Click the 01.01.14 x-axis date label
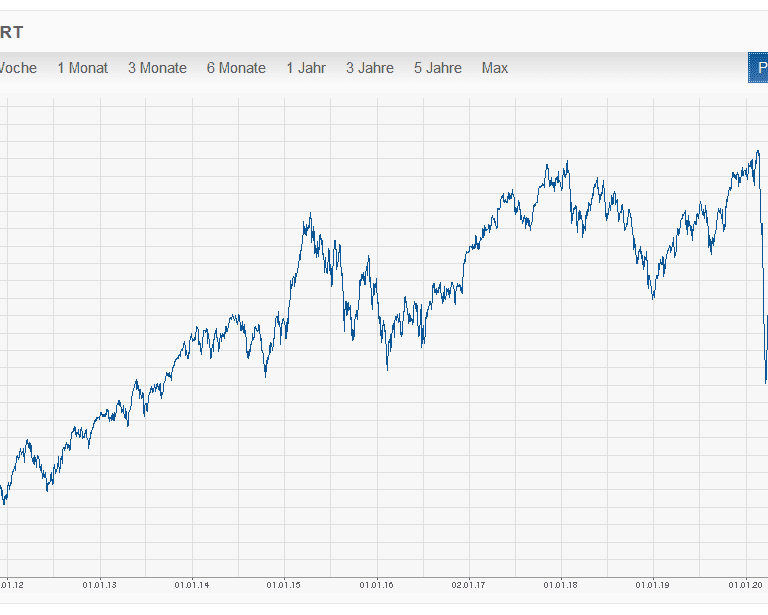The image size is (768, 615). pos(191,585)
